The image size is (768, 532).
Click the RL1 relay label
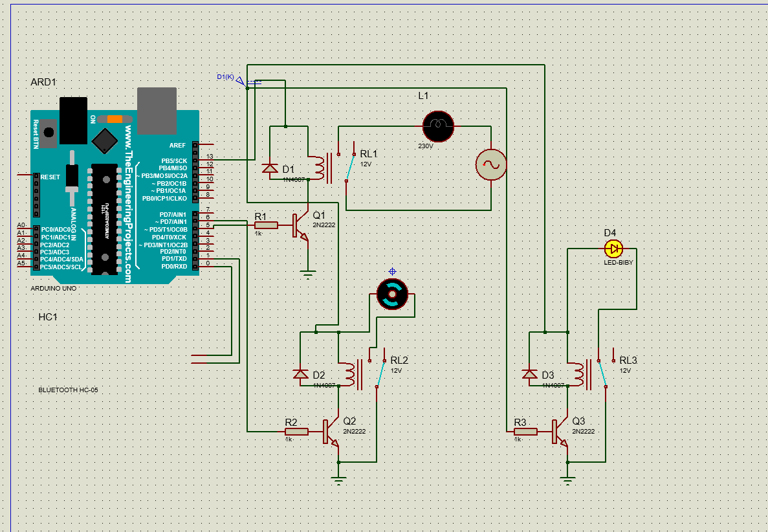pos(369,154)
